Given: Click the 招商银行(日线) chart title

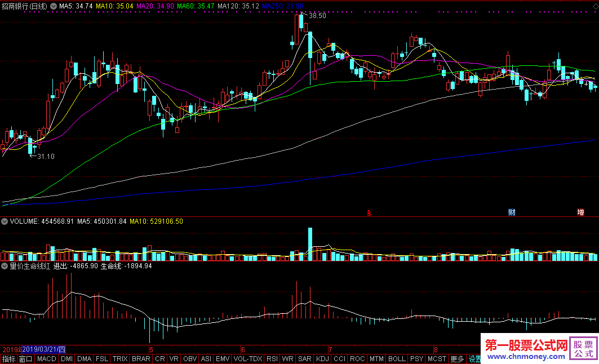Looking at the screenshot, I should point(24,6).
